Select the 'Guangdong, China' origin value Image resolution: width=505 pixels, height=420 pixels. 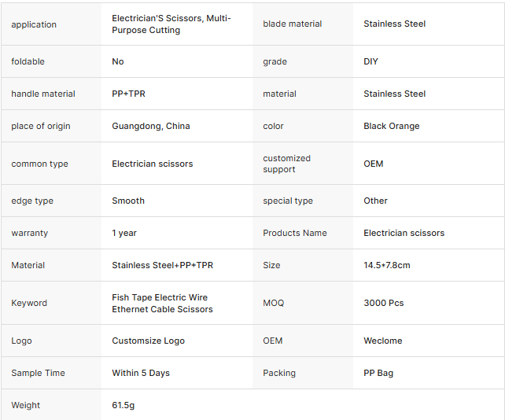point(150,126)
